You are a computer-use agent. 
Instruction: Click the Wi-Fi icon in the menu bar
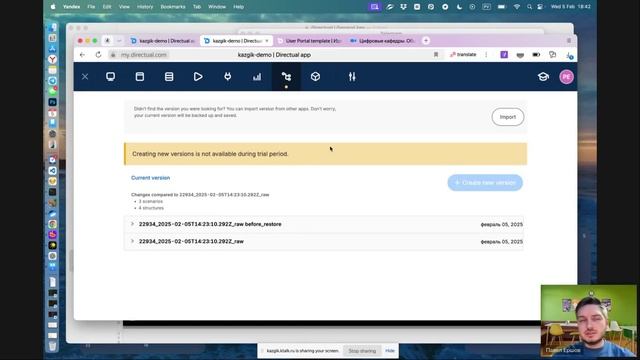coord(516,7)
